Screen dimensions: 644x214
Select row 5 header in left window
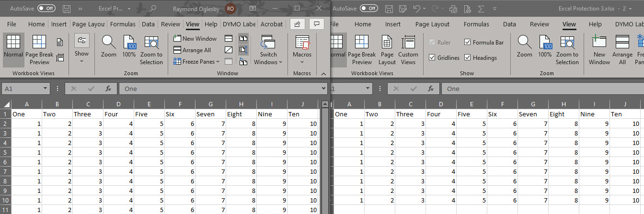pyautogui.click(x=6, y=152)
